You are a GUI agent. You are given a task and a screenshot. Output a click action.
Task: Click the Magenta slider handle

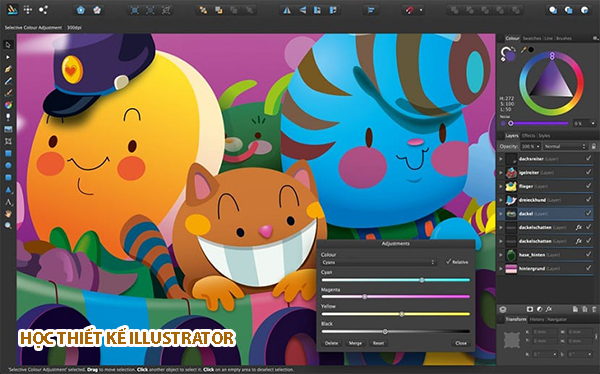365,297
